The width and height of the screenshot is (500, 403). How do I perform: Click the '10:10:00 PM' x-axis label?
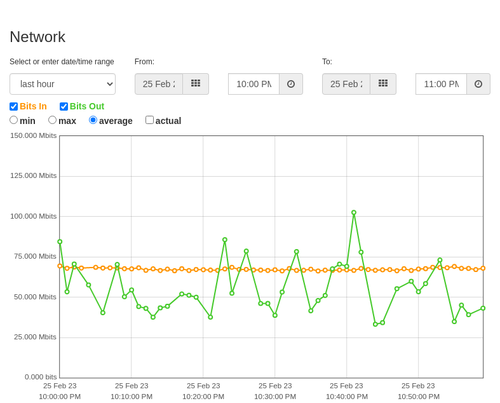131,397
